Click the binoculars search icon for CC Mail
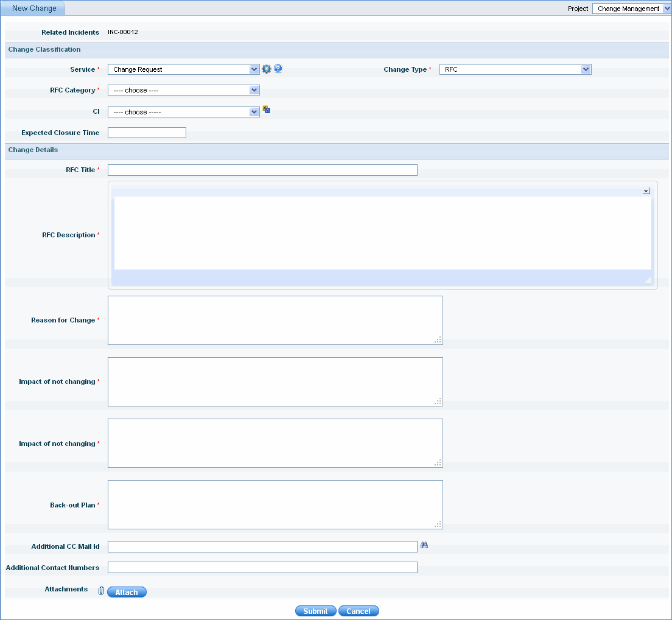Screen dimensions: 672x620 (424, 545)
